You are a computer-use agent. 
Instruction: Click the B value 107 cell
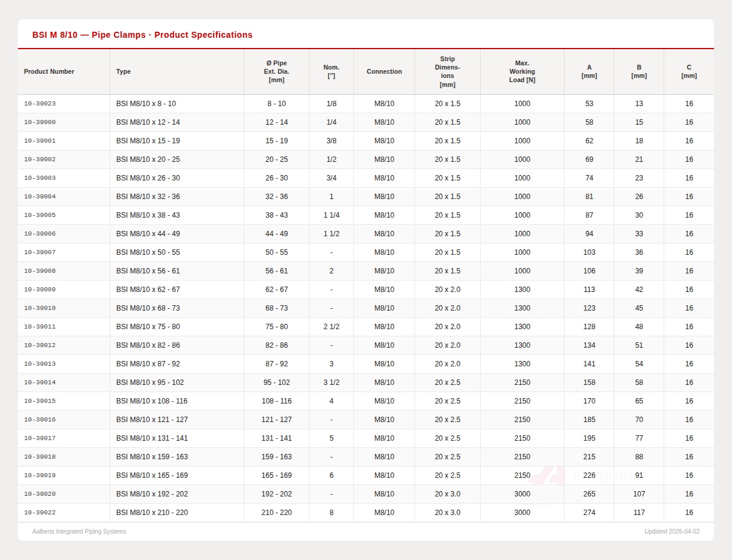pos(639,494)
